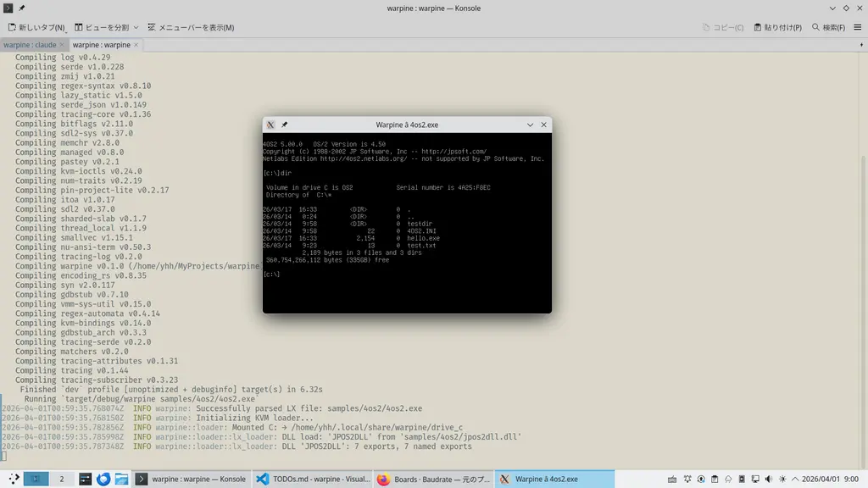Toggle the Konsole window pin icon
The width and height of the screenshot is (868, 488).
21,8
